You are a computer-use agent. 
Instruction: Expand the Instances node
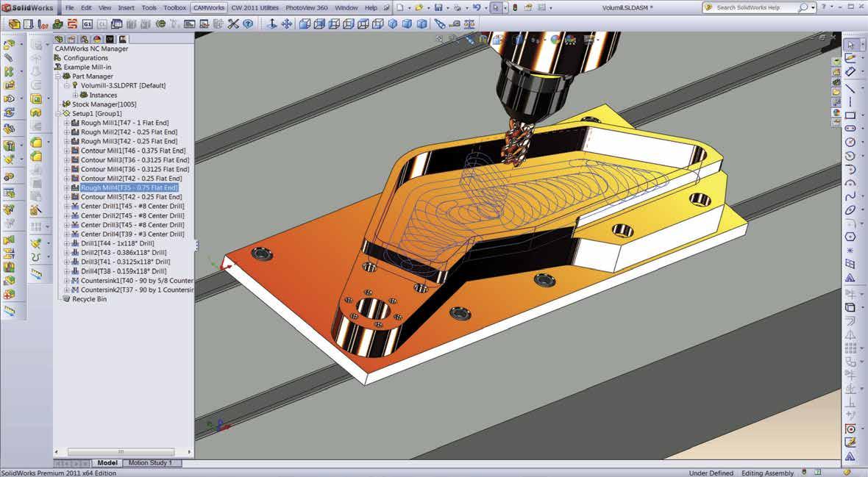point(75,95)
